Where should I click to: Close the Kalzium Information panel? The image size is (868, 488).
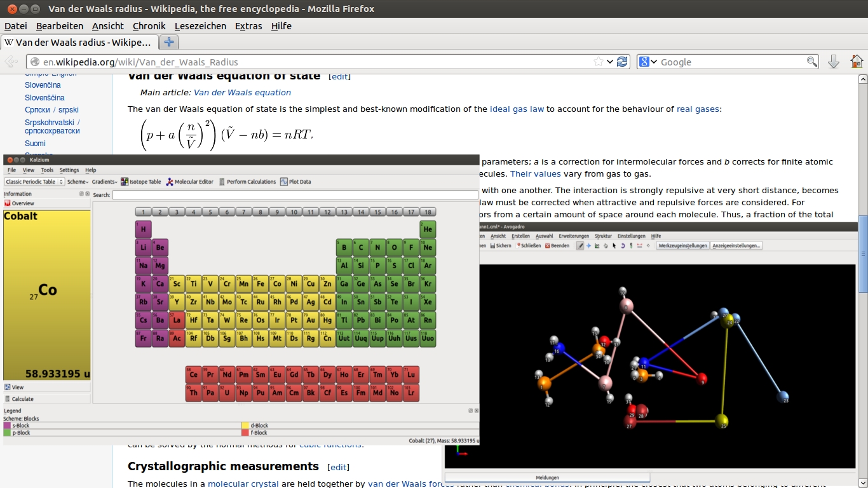point(88,194)
